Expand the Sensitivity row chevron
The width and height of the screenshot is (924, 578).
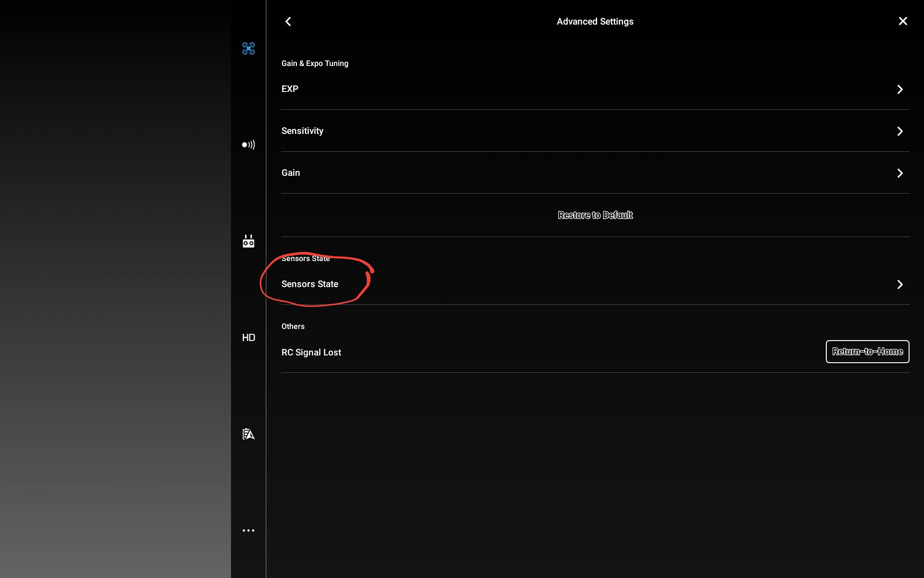tap(900, 131)
